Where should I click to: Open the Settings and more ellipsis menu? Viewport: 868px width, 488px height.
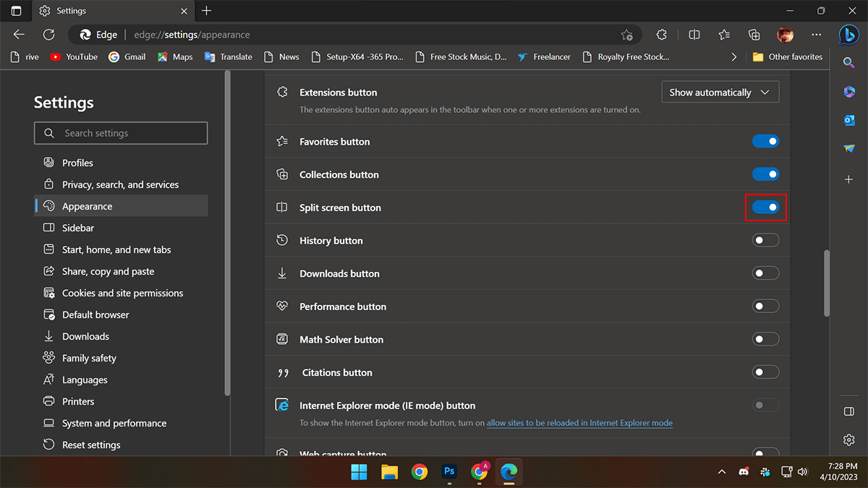tap(817, 35)
